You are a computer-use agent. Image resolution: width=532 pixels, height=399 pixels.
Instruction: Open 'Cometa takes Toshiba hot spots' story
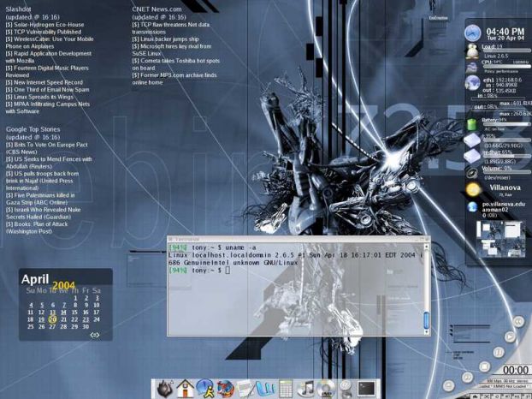click(175, 64)
